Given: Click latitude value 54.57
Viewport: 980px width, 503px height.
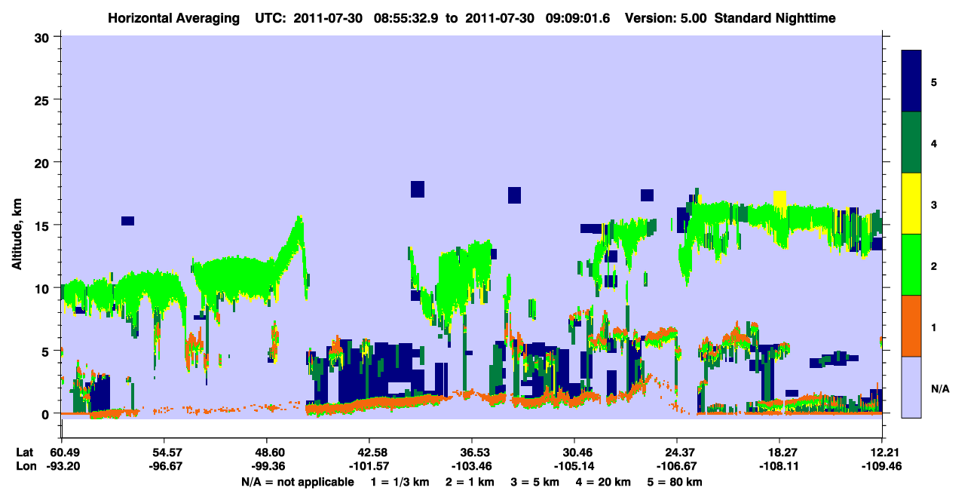Looking at the screenshot, I should pos(164,452).
